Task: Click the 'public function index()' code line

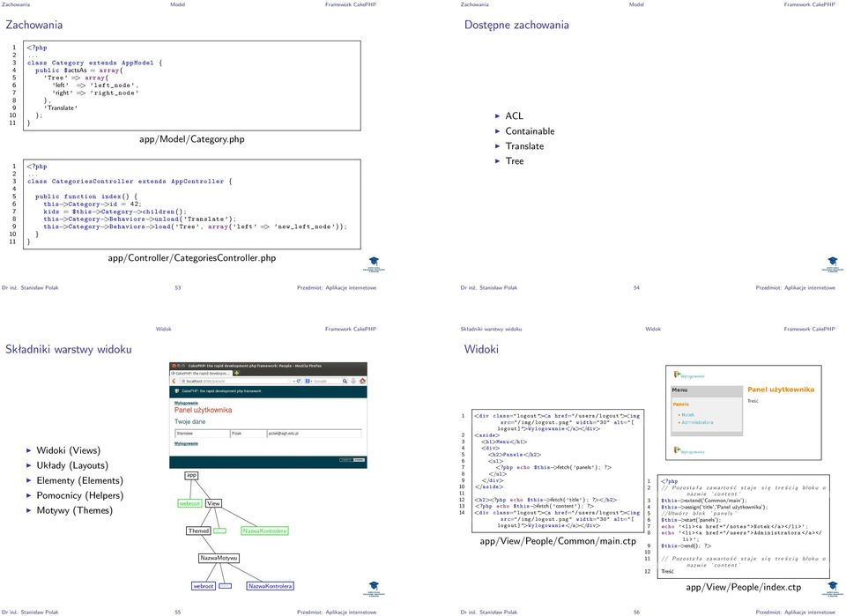Action: tap(86, 197)
